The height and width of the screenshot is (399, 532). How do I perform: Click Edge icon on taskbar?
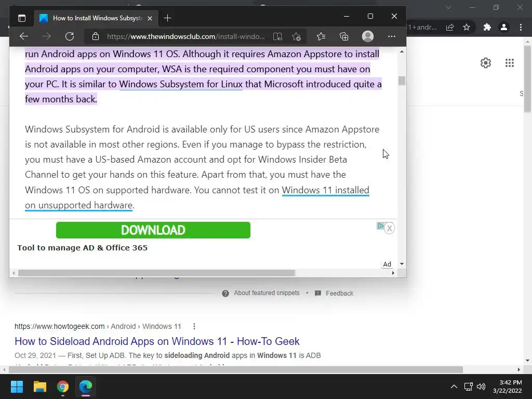(86, 387)
